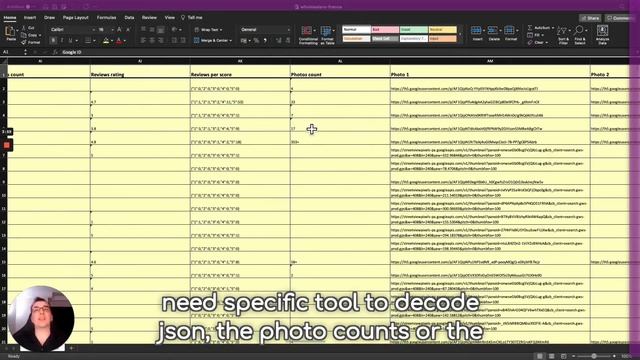This screenshot has height=360, width=640.
Task: Click the increase indent icon
Action: click(x=183, y=40)
